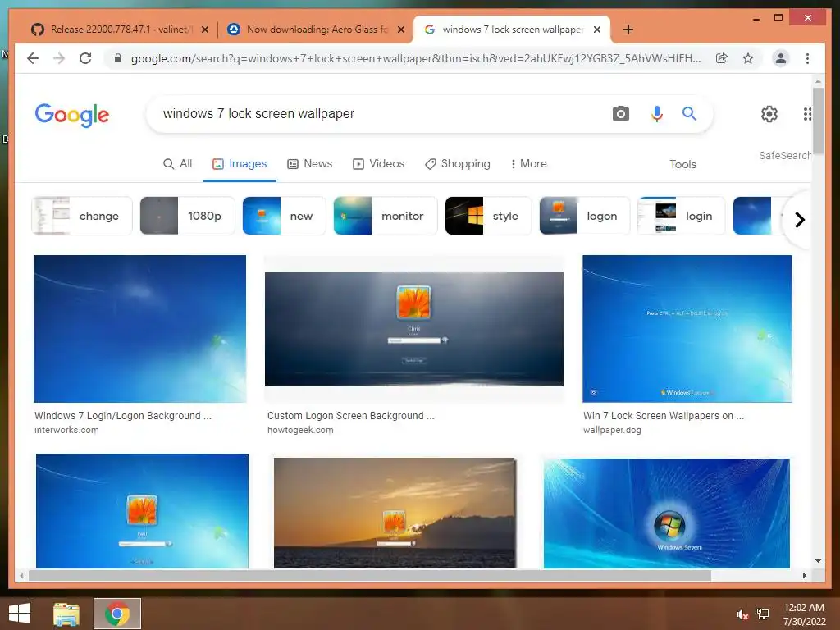Click the interworks.com source text

click(66, 430)
